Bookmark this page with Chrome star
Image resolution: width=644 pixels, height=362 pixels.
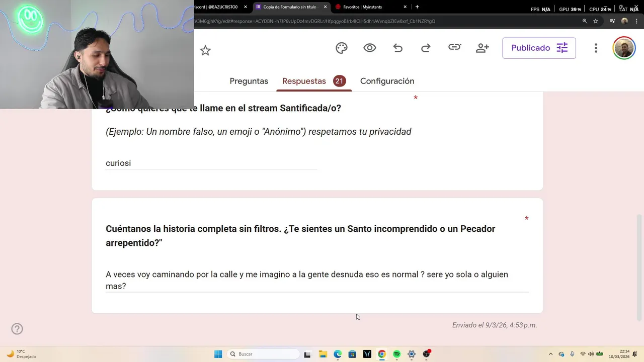[596, 21]
